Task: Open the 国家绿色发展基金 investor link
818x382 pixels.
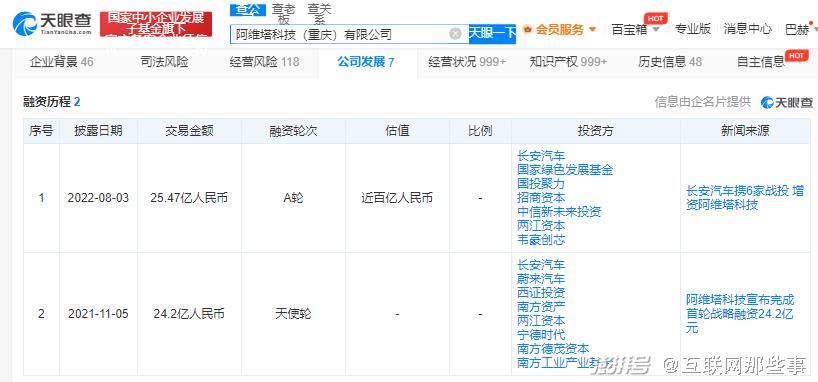Action: 565,170
